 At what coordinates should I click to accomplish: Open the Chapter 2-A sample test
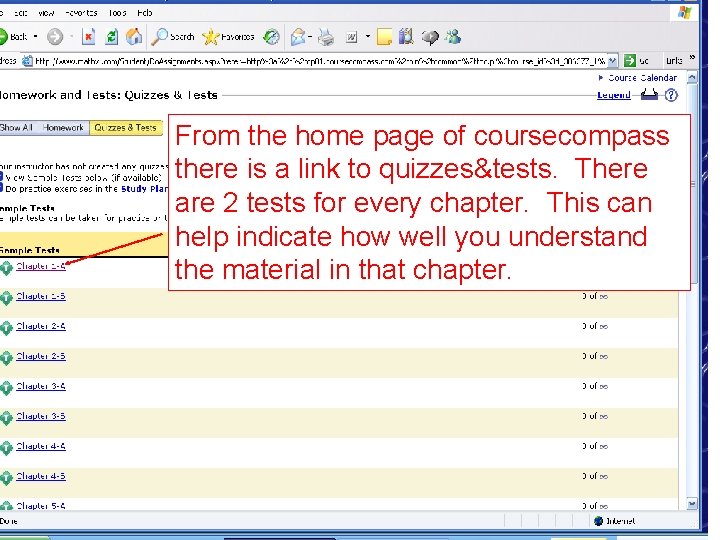pyautogui.click(x=41, y=326)
